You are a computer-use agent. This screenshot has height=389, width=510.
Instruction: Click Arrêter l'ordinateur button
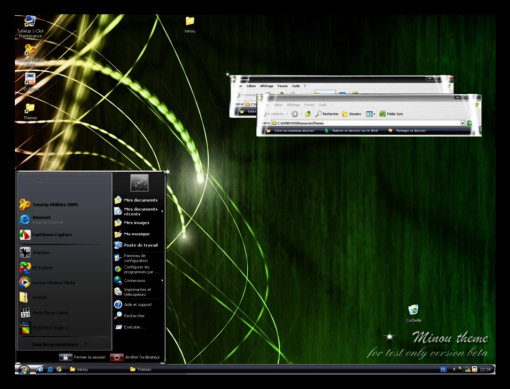(135, 357)
